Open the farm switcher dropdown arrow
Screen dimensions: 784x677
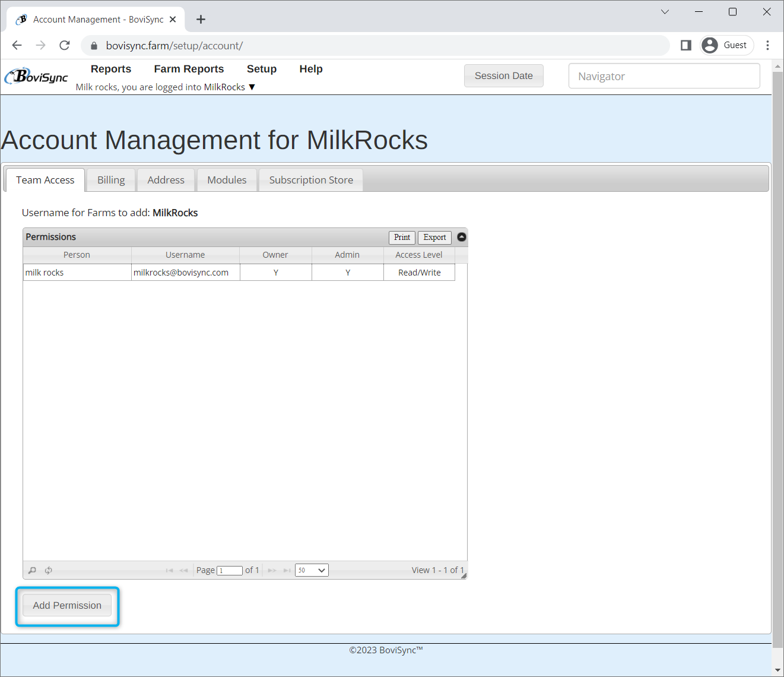252,87
